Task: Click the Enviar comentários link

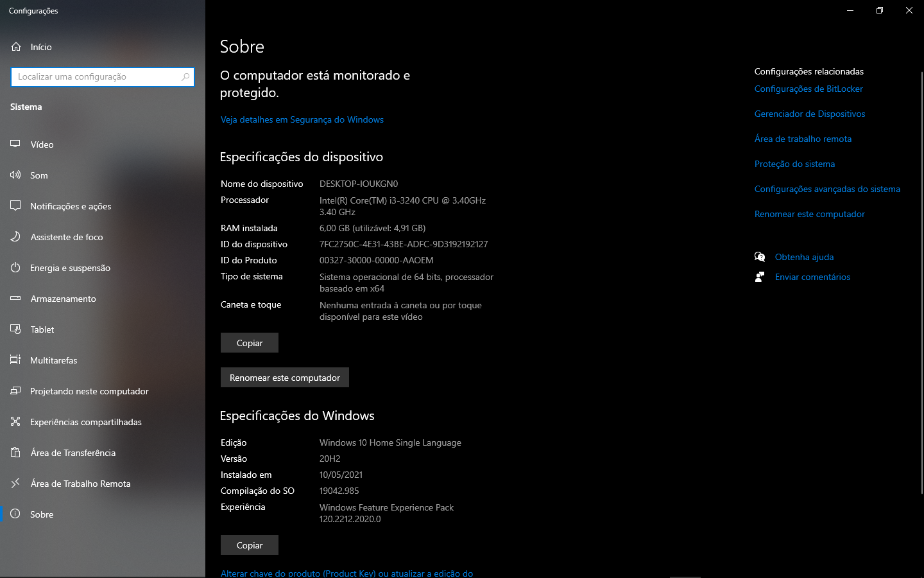Action: click(812, 277)
